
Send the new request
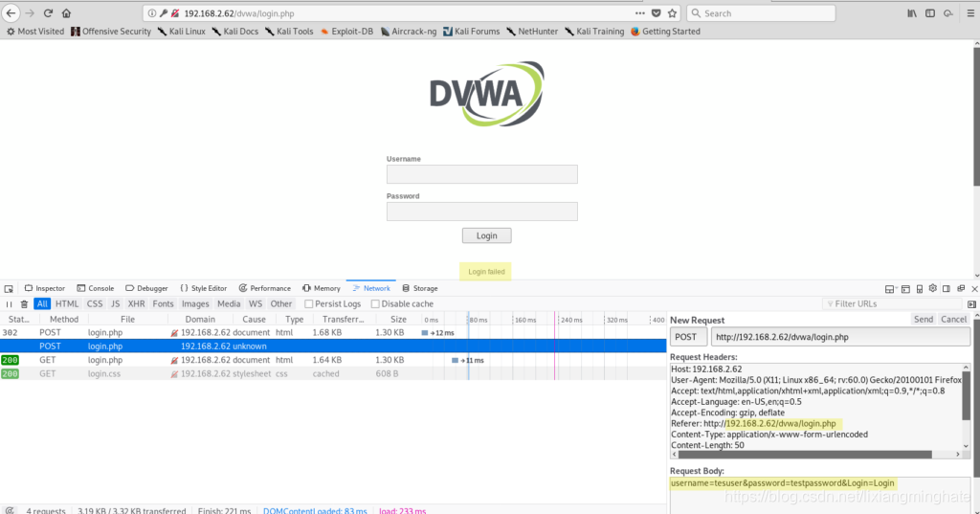tap(924, 319)
